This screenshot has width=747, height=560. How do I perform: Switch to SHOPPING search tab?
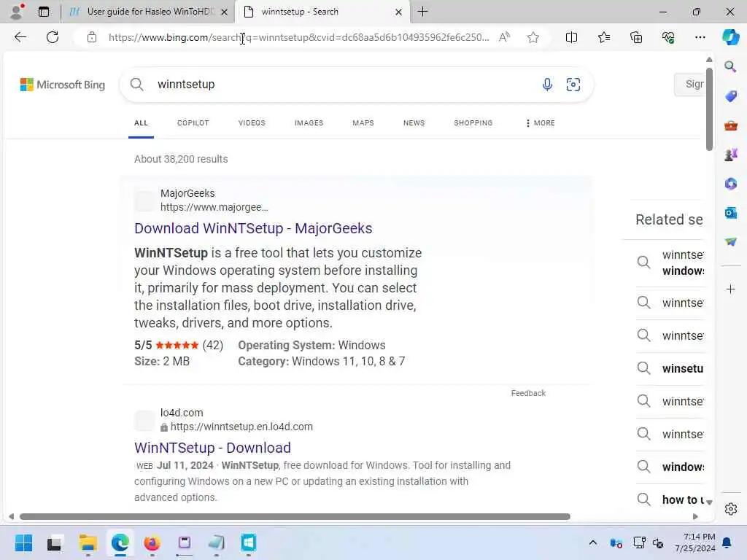pyautogui.click(x=473, y=122)
